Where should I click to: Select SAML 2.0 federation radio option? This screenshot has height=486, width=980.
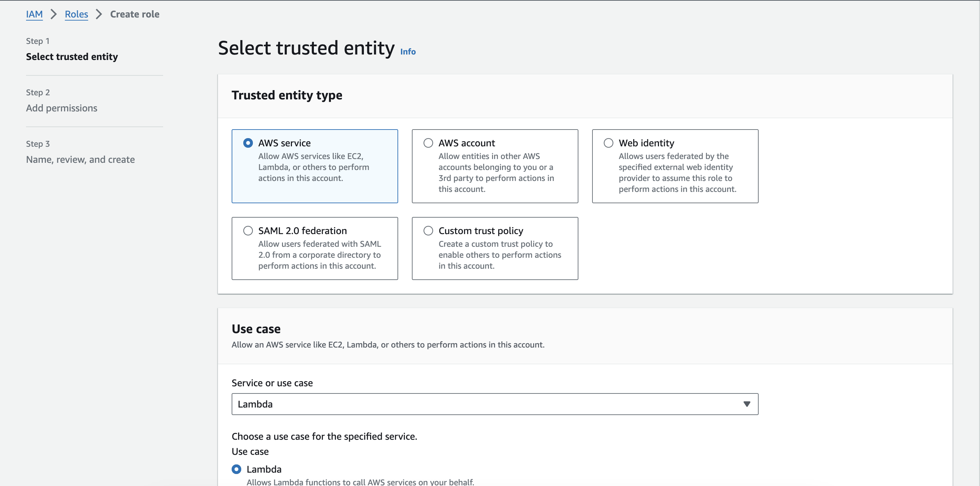(248, 231)
